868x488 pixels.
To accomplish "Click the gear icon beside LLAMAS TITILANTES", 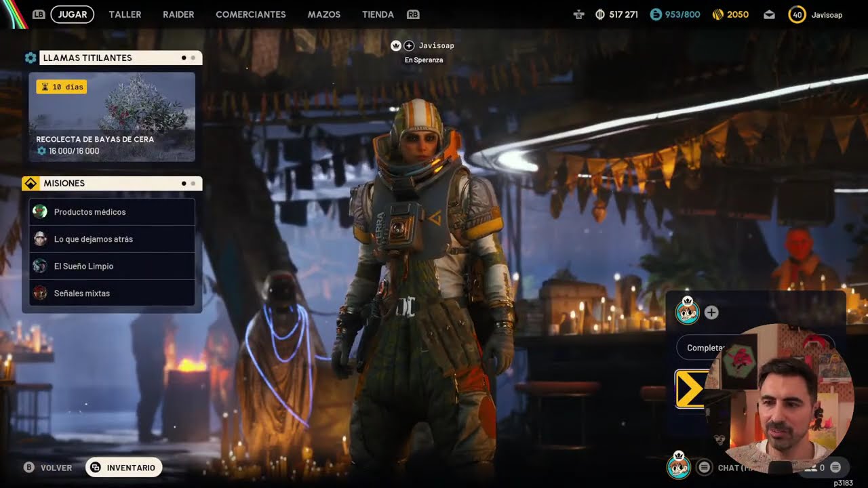I will point(31,58).
